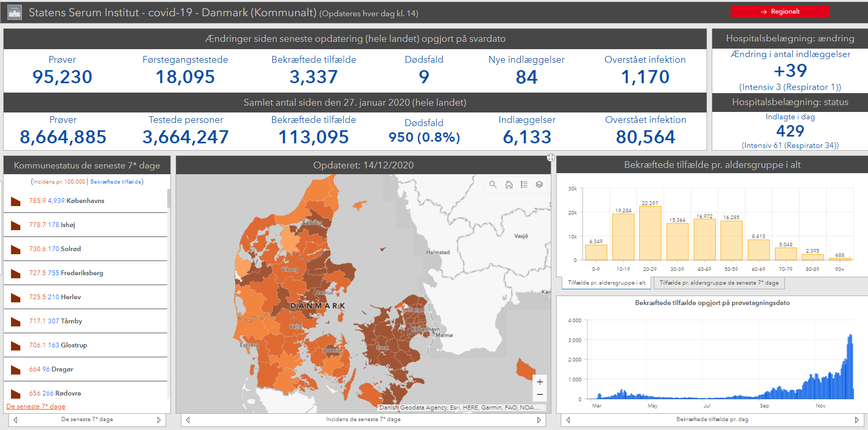Switch to next map view arrow
The height and width of the screenshot is (430, 868).
(539, 420)
